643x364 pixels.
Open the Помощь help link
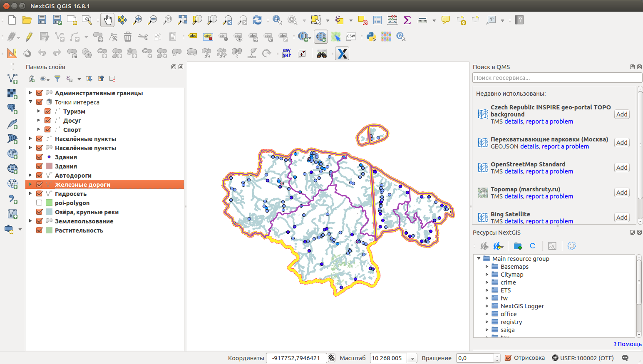click(629, 344)
